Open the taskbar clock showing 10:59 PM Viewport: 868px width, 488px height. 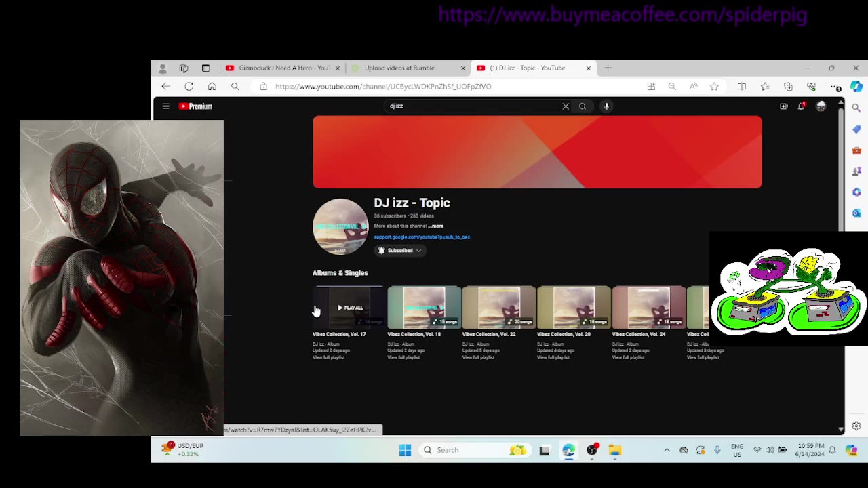click(x=810, y=450)
